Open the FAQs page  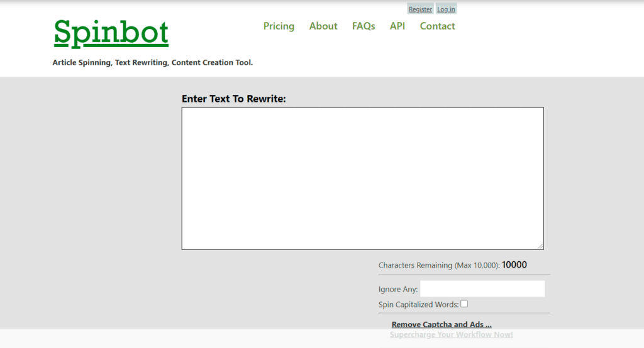point(364,26)
